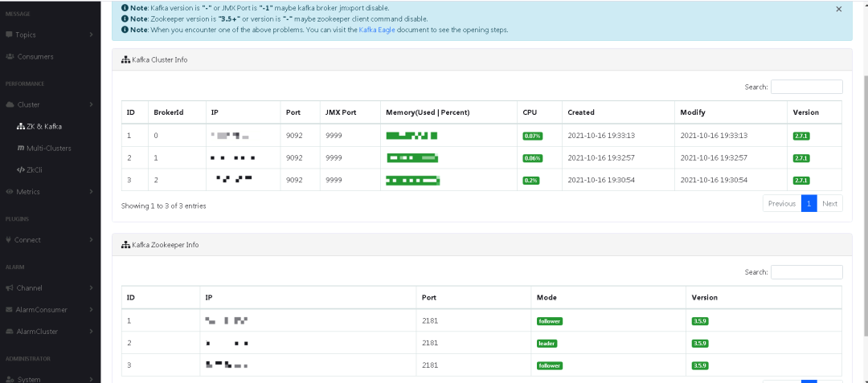Expand the AlarmConsumer menu chevron

91,309
